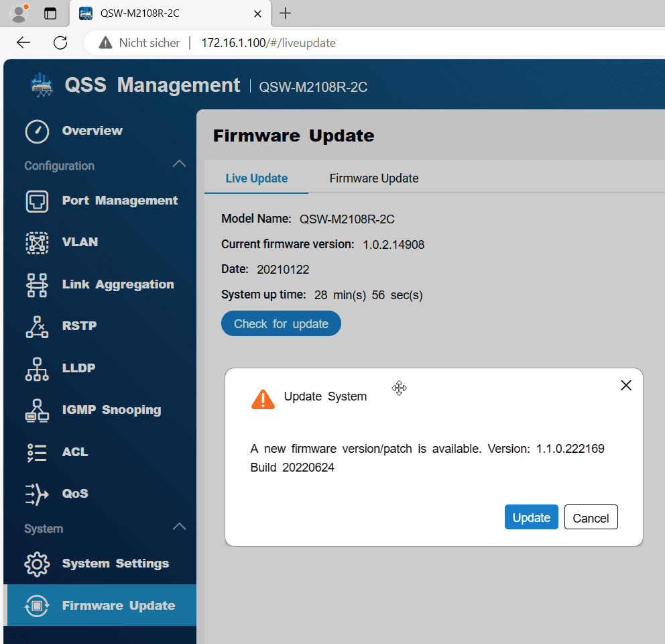Image resolution: width=665 pixels, height=644 pixels.
Task: Open LLDP menu item
Action: coord(78,368)
